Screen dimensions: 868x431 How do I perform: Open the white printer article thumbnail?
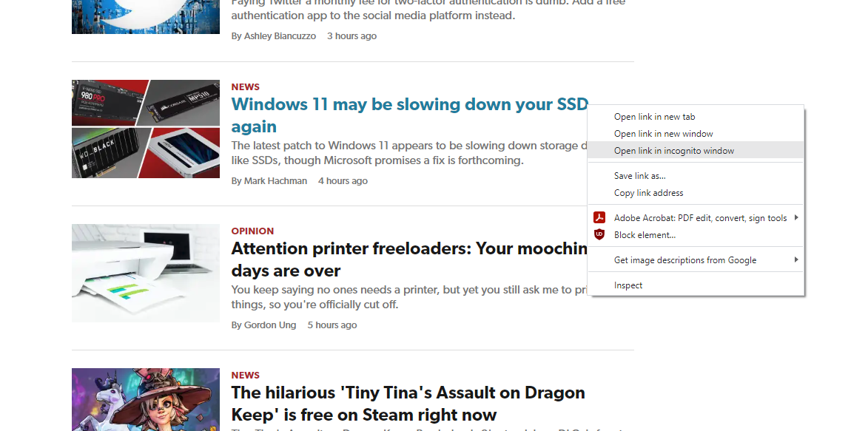click(x=146, y=274)
